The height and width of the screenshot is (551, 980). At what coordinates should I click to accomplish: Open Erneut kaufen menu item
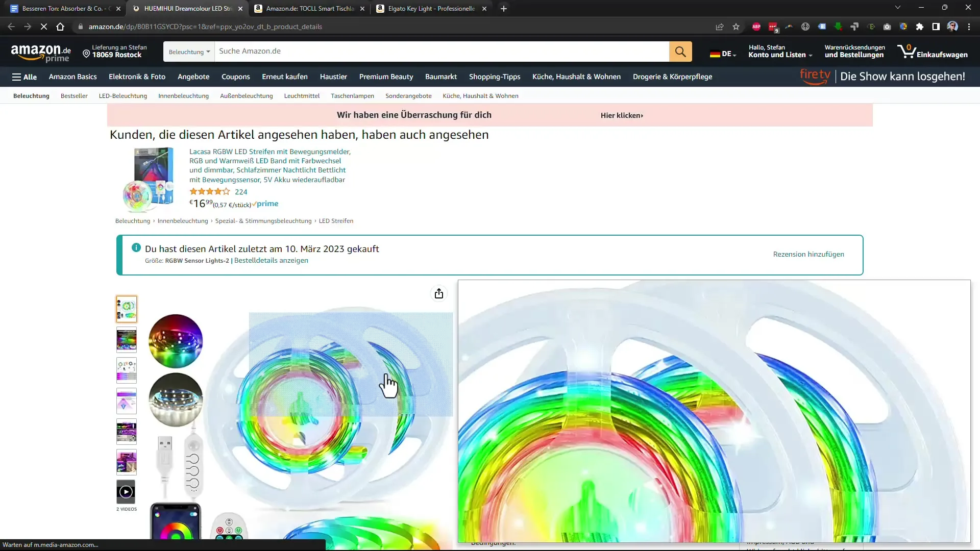coord(285,77)
